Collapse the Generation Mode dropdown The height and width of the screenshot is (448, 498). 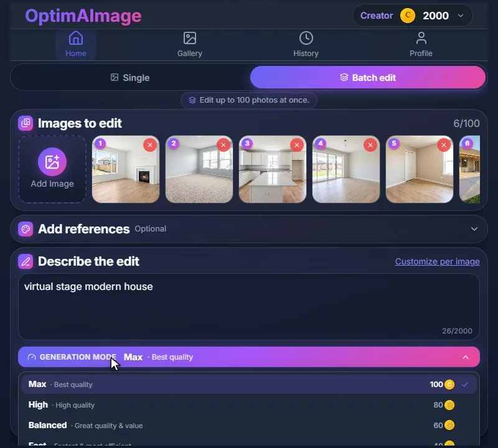click(x=248, y=357)
